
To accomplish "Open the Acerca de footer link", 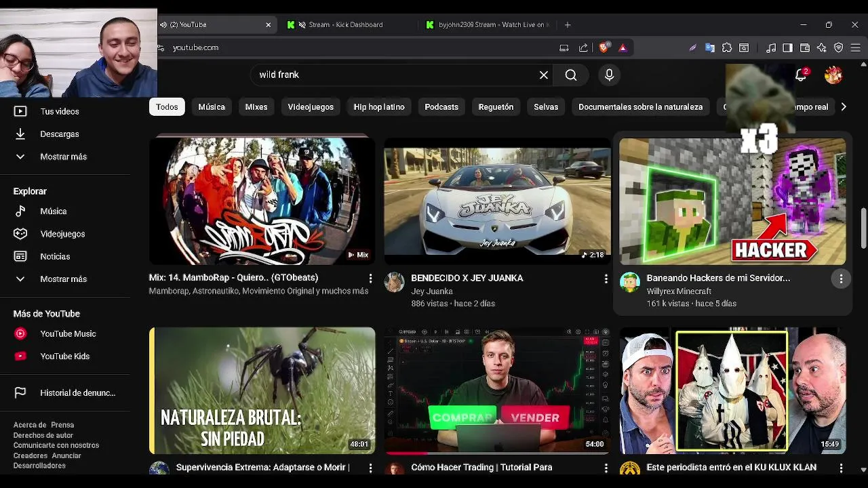I will (x=30, y=425).
